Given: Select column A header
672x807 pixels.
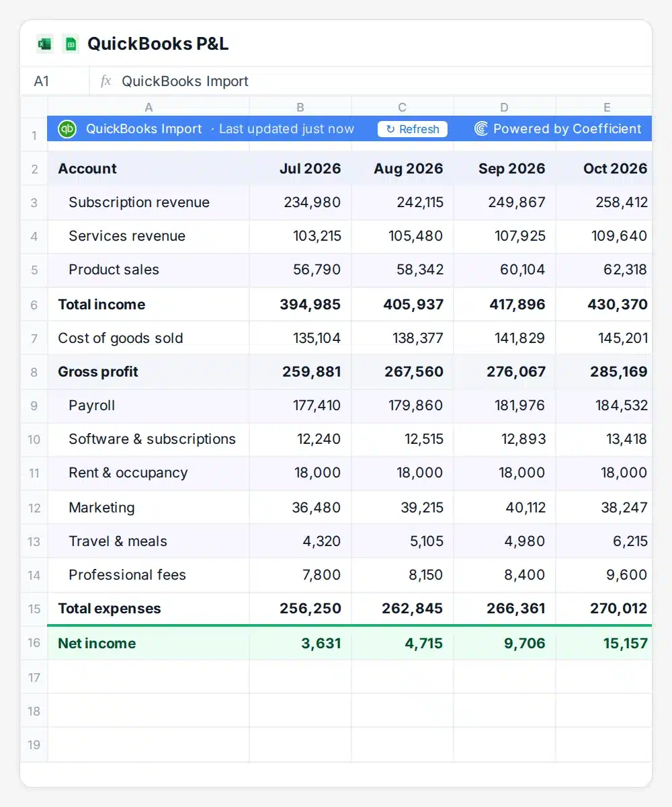Looking at the screenshot, I should click(149, 108).
